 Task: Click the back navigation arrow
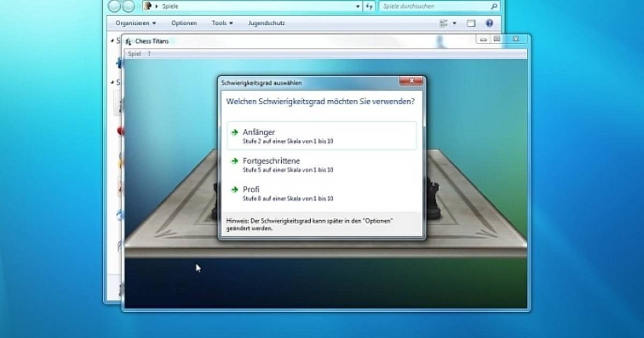[114, 6]
